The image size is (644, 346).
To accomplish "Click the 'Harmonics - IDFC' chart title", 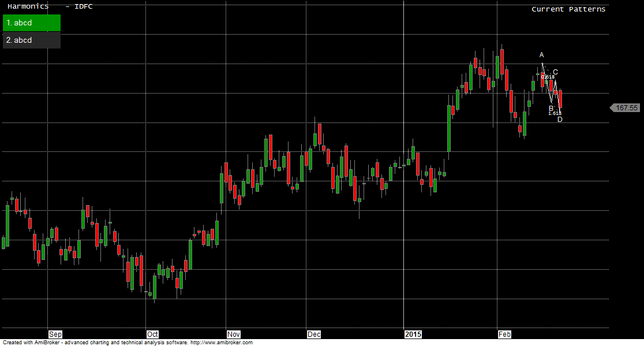I will (x=50, y=6).
